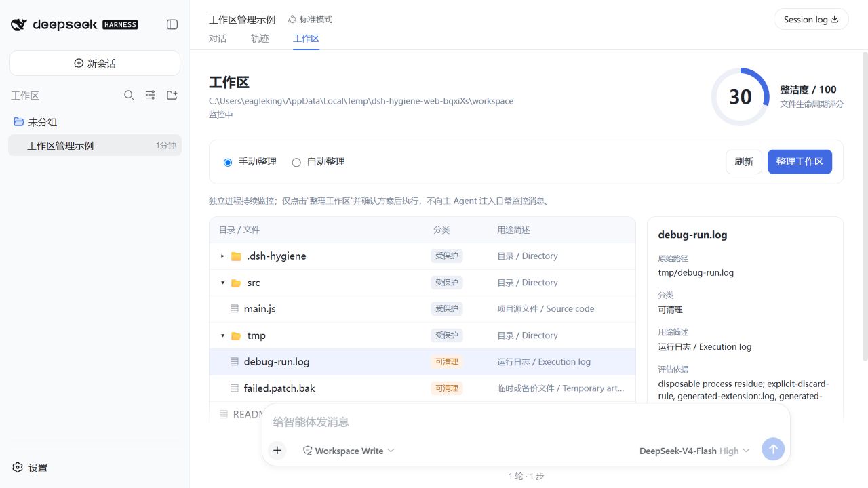Click the 监控中 status text
The width and height of the screenshot is (868, 488).
pos(221,115)
